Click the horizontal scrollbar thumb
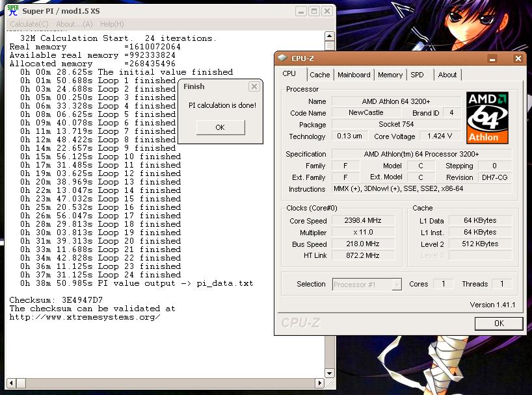Viewport: 532px width, 395px height. pos(21,383)
